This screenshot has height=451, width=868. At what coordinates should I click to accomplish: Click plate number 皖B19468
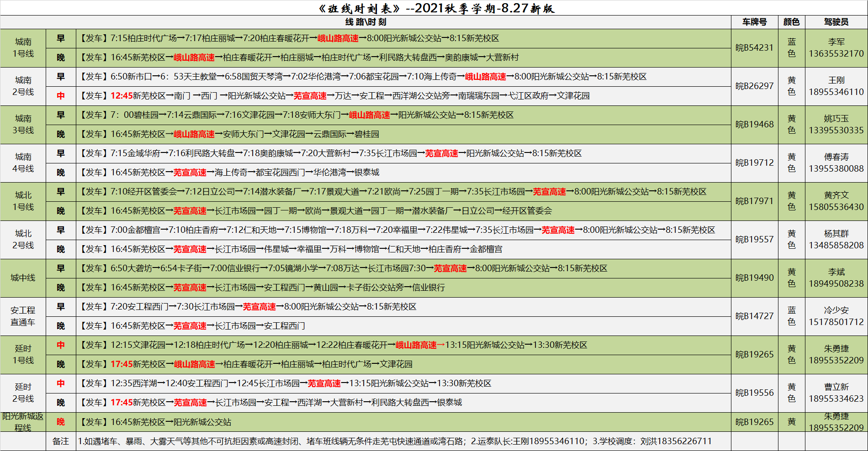point(754,125)
